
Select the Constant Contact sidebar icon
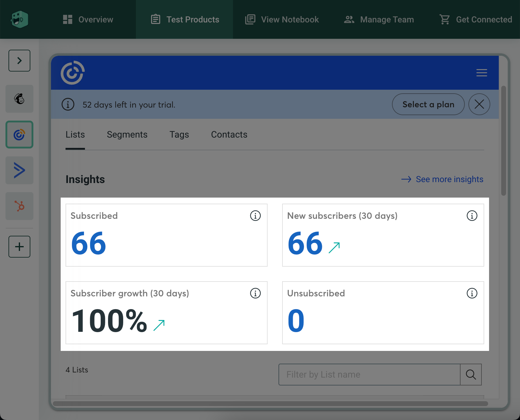[19, 135]
